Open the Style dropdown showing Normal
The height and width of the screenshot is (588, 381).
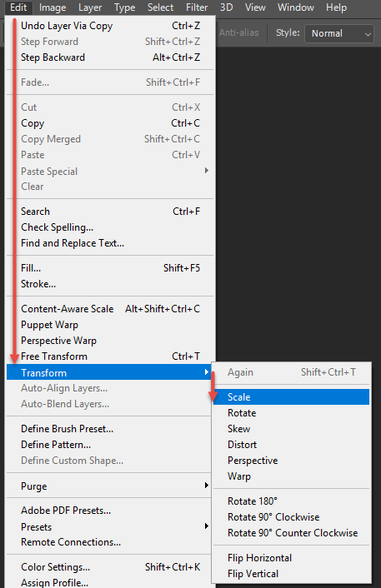coord(339,33)
